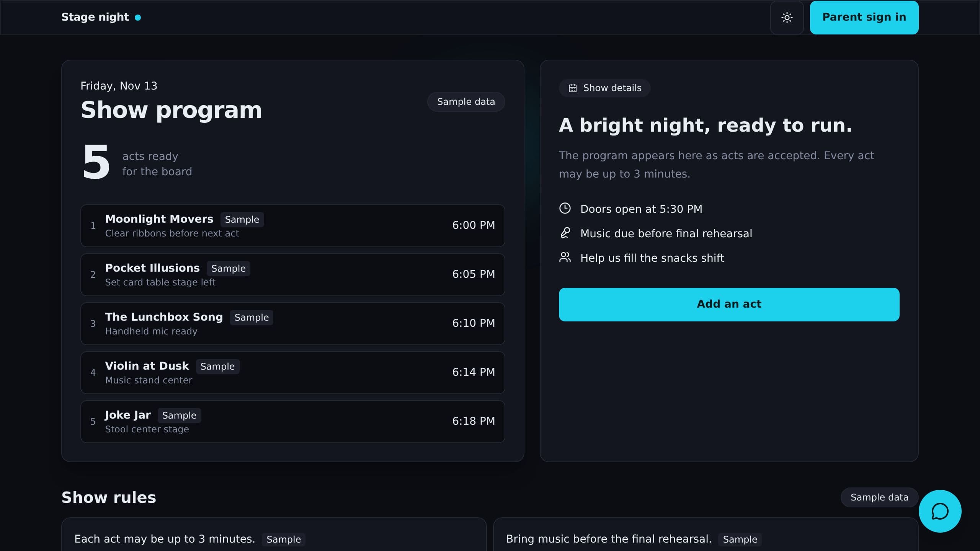Click the 6:18 PM time for Joke Jar
Image resolution: width=980 pixels, height=551 pixels.
(x=474, y=421)
